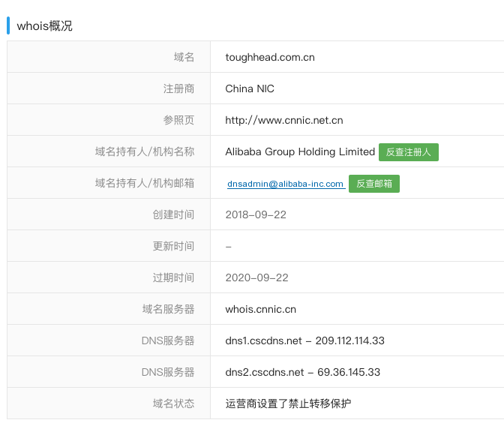The width and height of the screenshot is (504, 423).
Task: Click the DNS服务器 label beside dns2.cscdns.net
Action: [x=168, y=372]
